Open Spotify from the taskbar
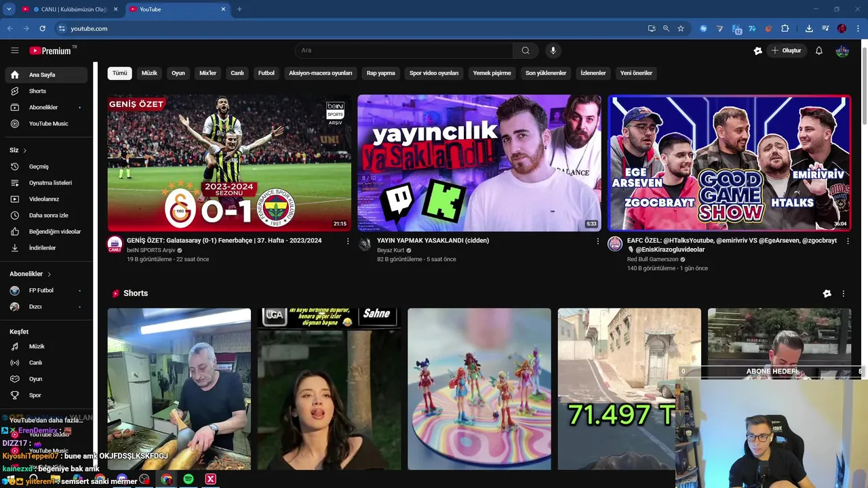 click(x=189, y=479)
